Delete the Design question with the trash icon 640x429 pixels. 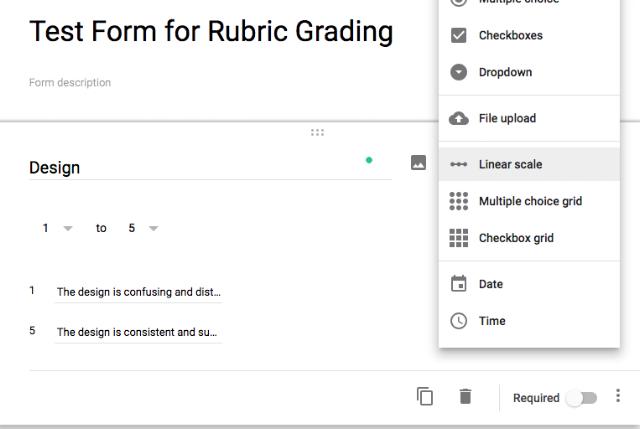(465, 396)
